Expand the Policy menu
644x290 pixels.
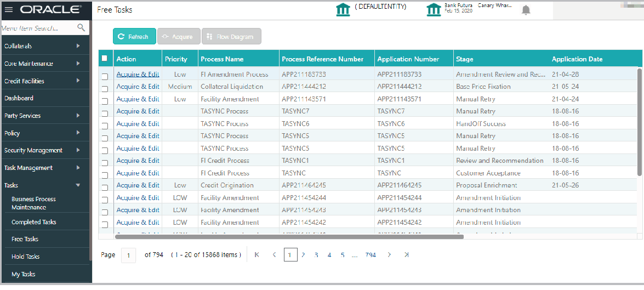tap(44, 133)
